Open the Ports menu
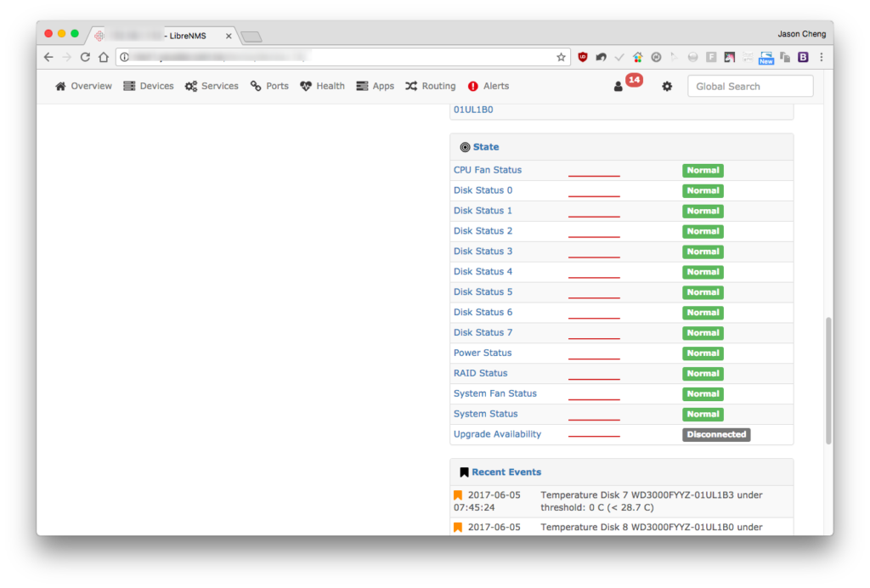This screenshot has width=870, height=588. click(269, 86)
